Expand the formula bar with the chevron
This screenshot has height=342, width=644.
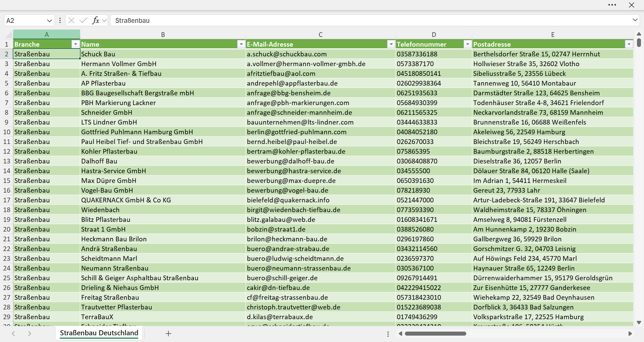[635, 20]
